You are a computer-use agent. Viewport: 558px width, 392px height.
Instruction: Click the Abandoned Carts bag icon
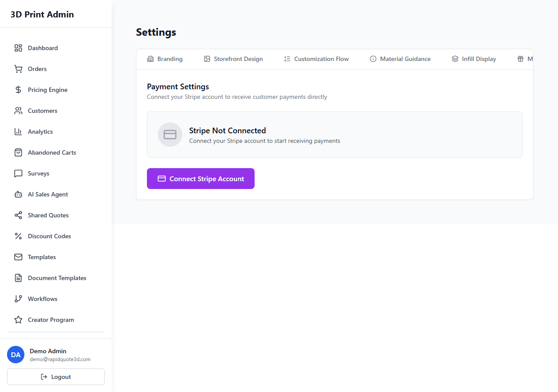[x=18, y=152]
